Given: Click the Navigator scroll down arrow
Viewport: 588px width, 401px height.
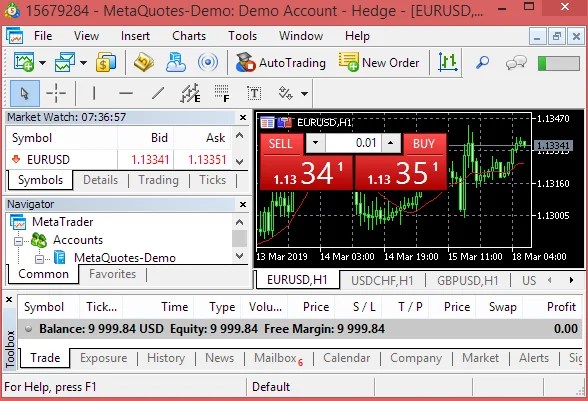Looking at the screenshot, I should 240,256.
